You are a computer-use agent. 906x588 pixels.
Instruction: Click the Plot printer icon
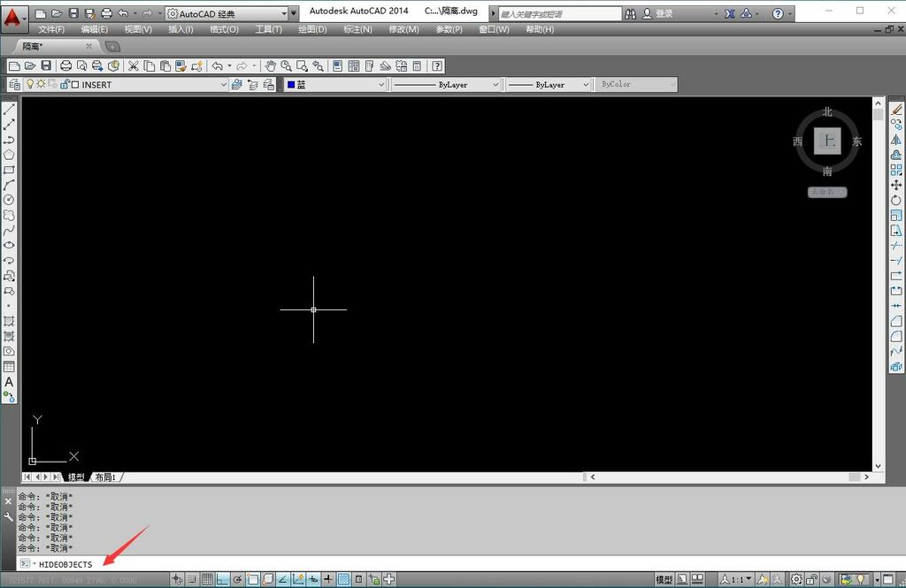(x=65, y=65)
